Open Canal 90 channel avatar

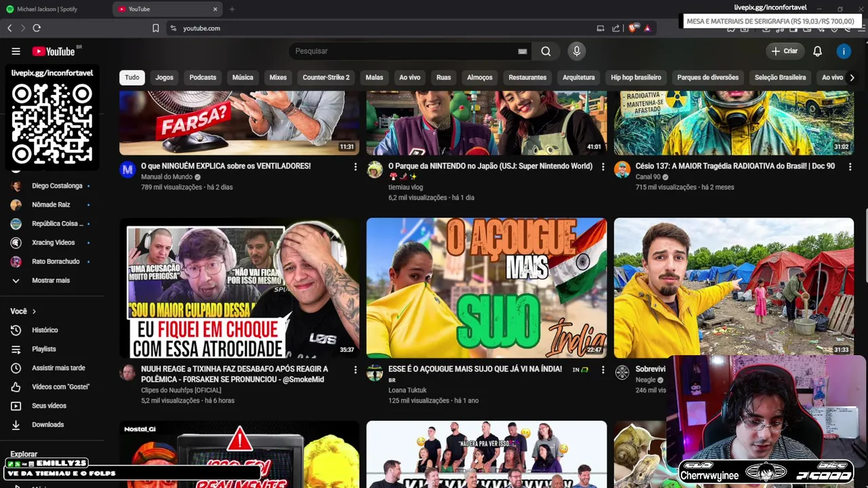point(622,169)
